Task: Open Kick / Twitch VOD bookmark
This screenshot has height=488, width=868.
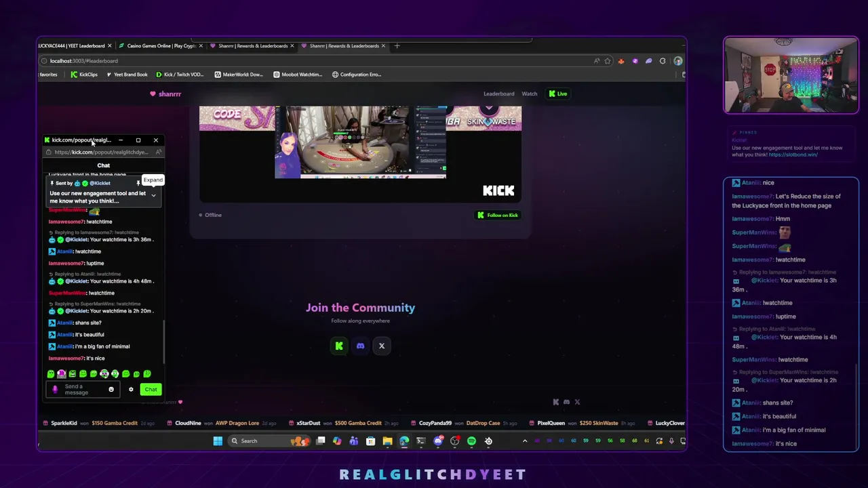Action: point(179,75)
